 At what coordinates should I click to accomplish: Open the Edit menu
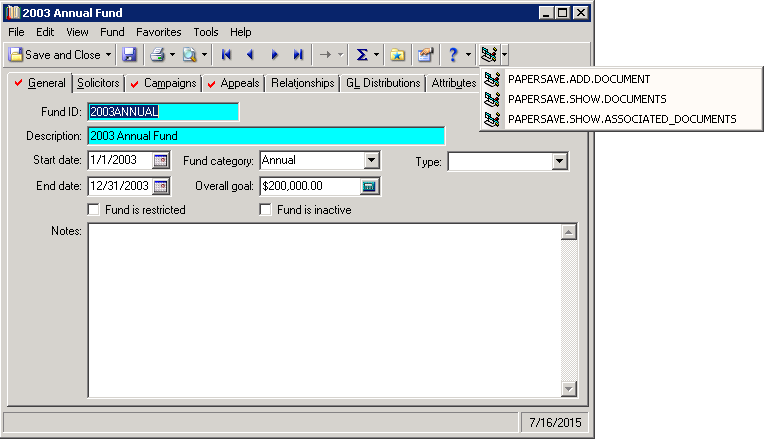45,32
